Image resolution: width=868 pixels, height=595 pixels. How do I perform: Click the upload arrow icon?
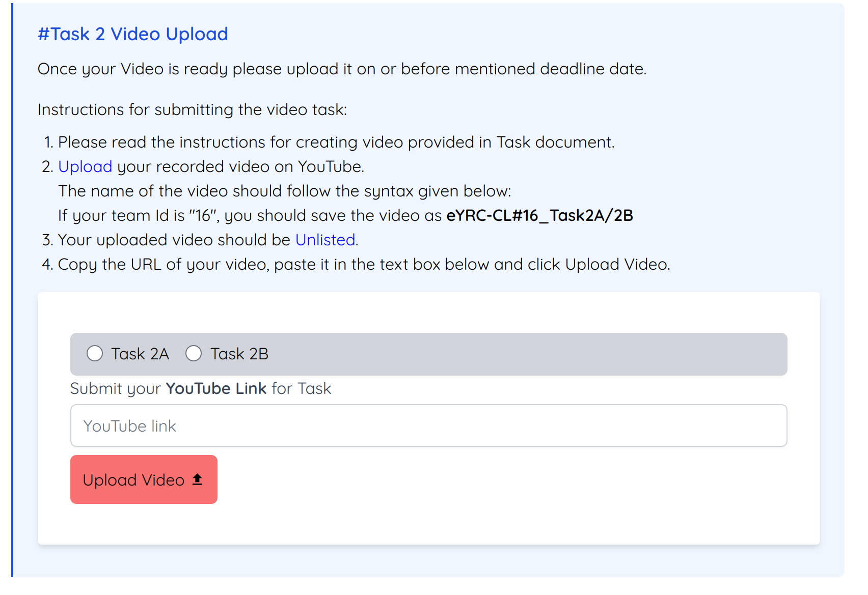tap(198, 479)
